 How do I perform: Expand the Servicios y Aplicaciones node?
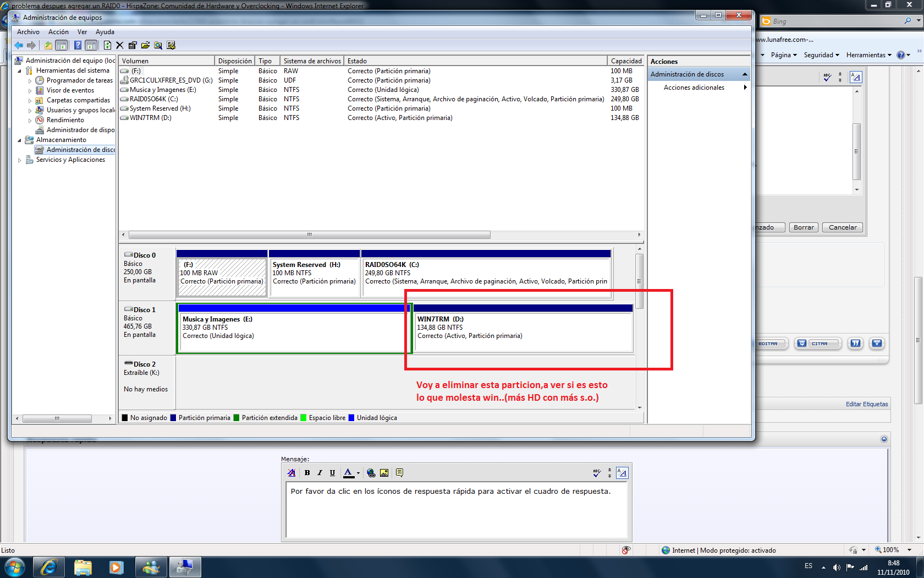(20, 160)
